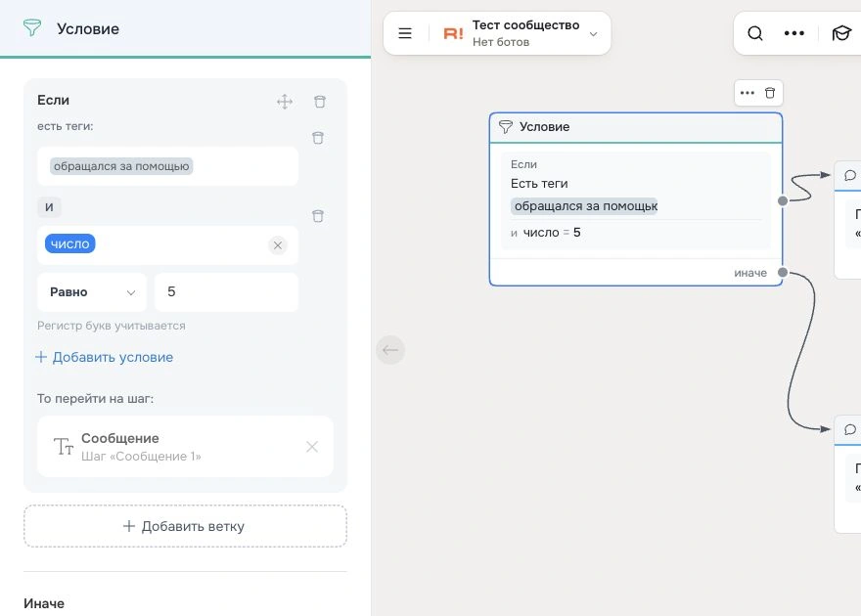Open the graduation cap tutorial icon
This screenshot has width=861, height=616.
coord(841,33)
